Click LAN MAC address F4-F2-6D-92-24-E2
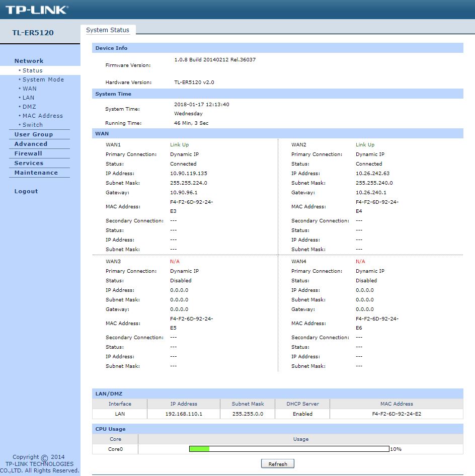Image resolution: width=475 pixels, height=476 pixels. [x=397, y=414]
